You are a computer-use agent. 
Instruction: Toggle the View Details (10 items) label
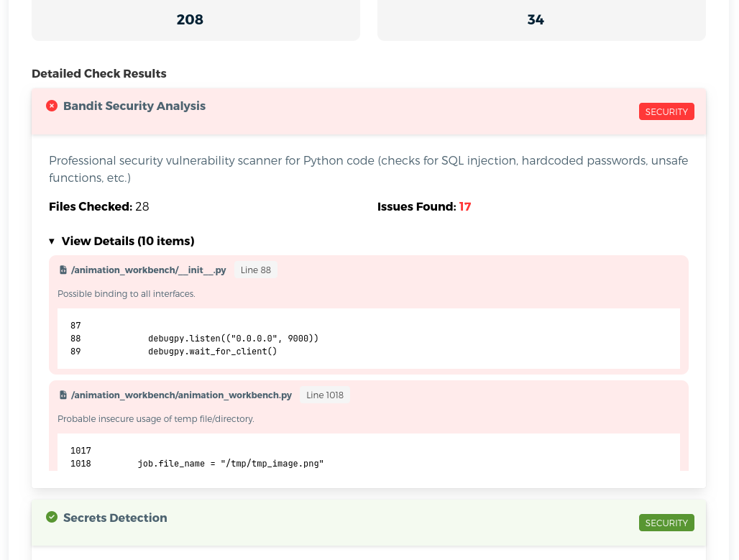tap(128, 241)
